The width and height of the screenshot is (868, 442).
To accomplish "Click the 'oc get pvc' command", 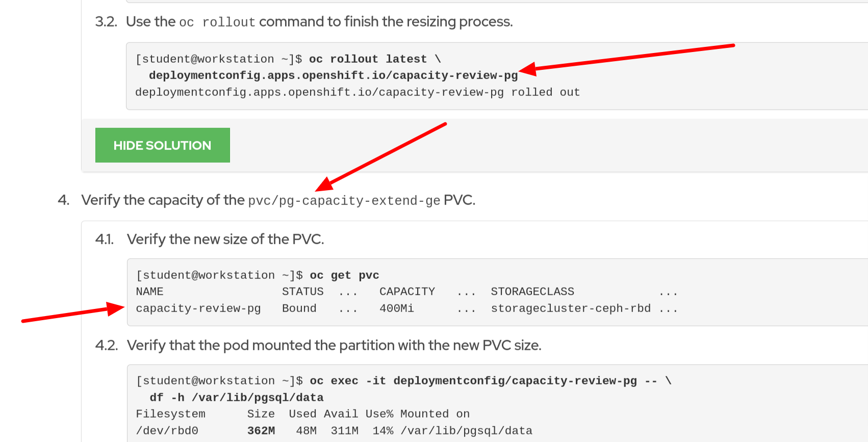I will (x=344, y=275).
